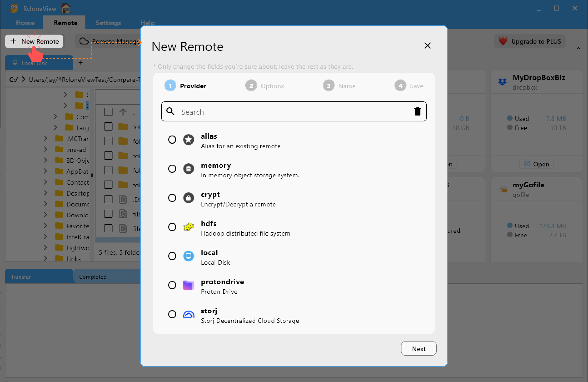Click the hdfs Hadoop elephant icon
This screenshot has width=588, height=382.
click(188, 227)
